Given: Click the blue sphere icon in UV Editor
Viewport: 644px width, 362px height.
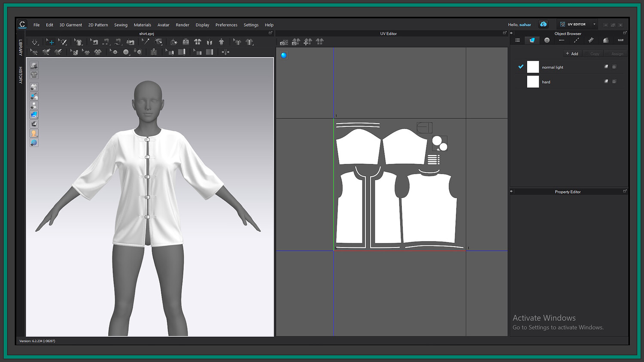Looking at the screenshot, I should (x=284, y=55).
